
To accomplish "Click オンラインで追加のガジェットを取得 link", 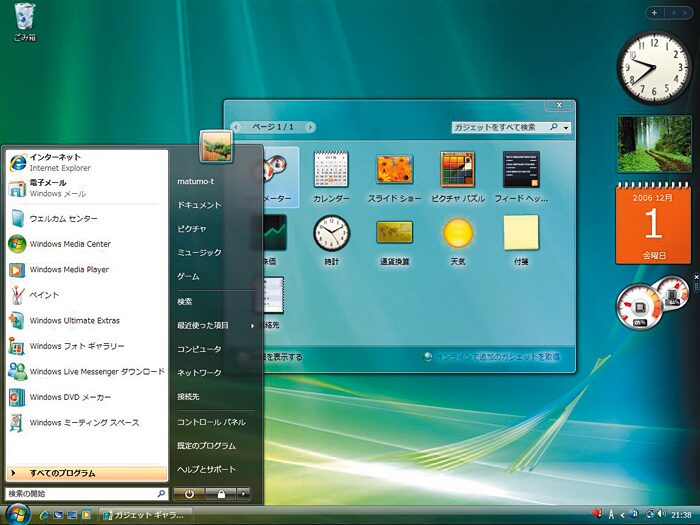I will (x=496, y=356).
